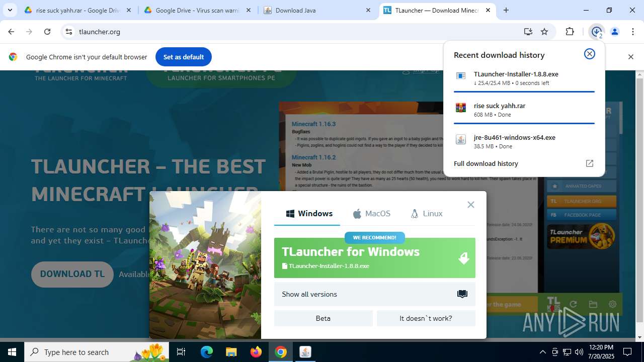This screenshot has width=644, height=362.
Task: Click the It doesn't work? button
Action: (x=426, y=318)
